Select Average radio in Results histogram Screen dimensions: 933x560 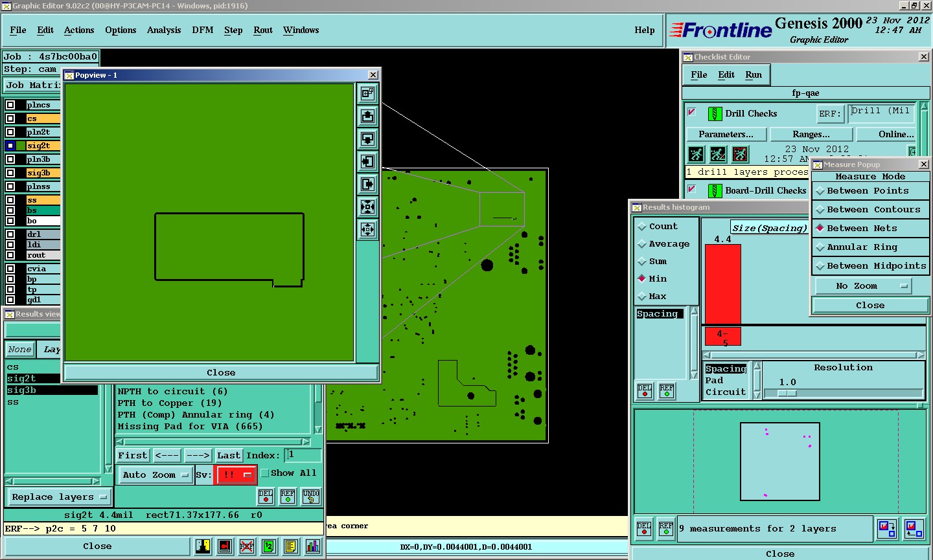pyautogui.click(x=663, y=244)
